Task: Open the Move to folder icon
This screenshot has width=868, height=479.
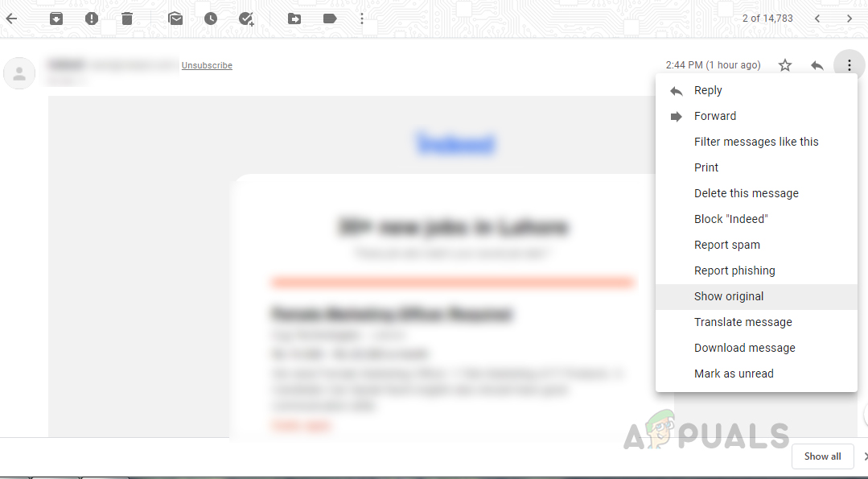Action: (x=294, y=19)
